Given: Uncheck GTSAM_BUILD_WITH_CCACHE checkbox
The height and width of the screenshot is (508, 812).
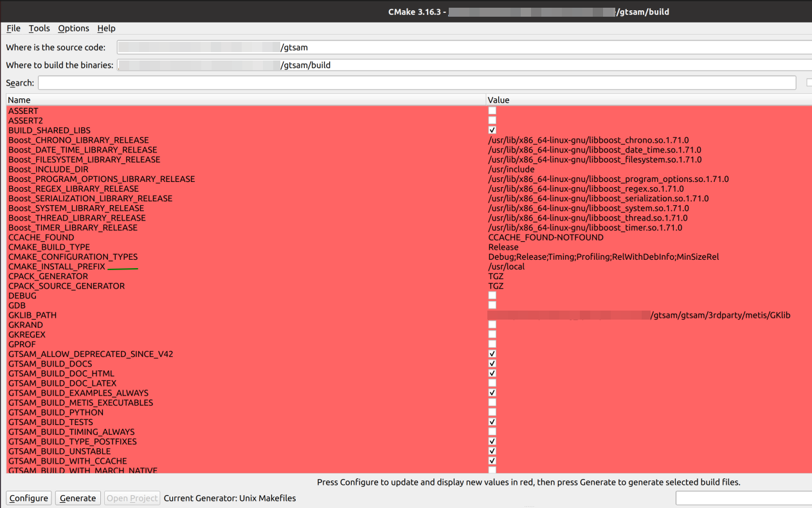Looking at the screenshot, I should tap(492, 461).
